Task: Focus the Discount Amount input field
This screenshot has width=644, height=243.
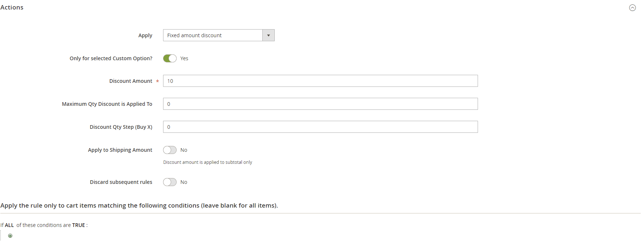Action: tap(320, 81)
